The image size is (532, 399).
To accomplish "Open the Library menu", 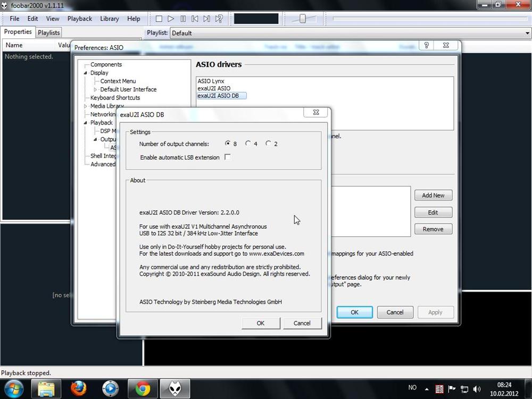I will point(109,19).
